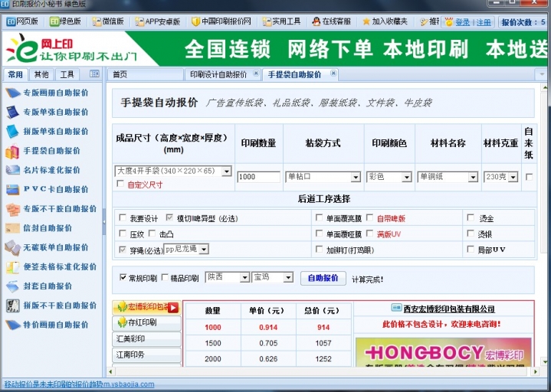Enable 精品印刷 checkbox
Screen dimensions: 551x392
coord(165,278)
